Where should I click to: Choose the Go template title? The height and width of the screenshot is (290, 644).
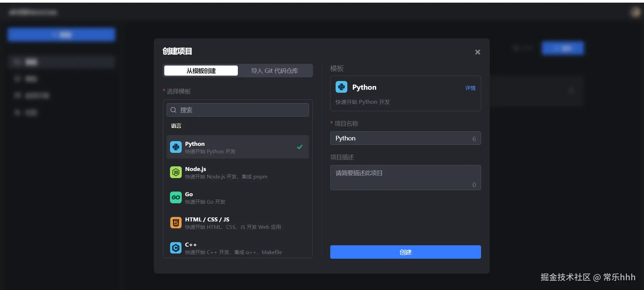coord(189,194)
